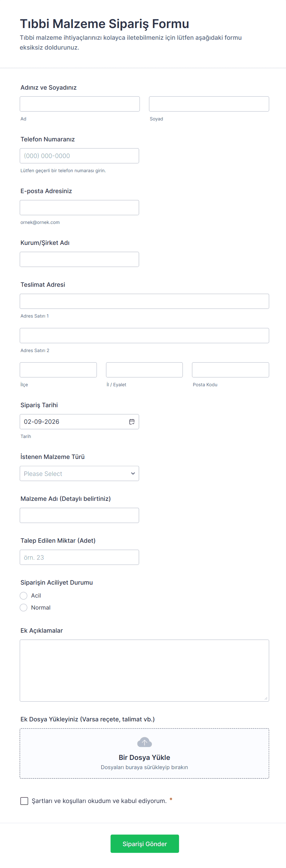This screenshot has width=286, height=868.
Task: Click the cloud upload icon
Action: 144,742
